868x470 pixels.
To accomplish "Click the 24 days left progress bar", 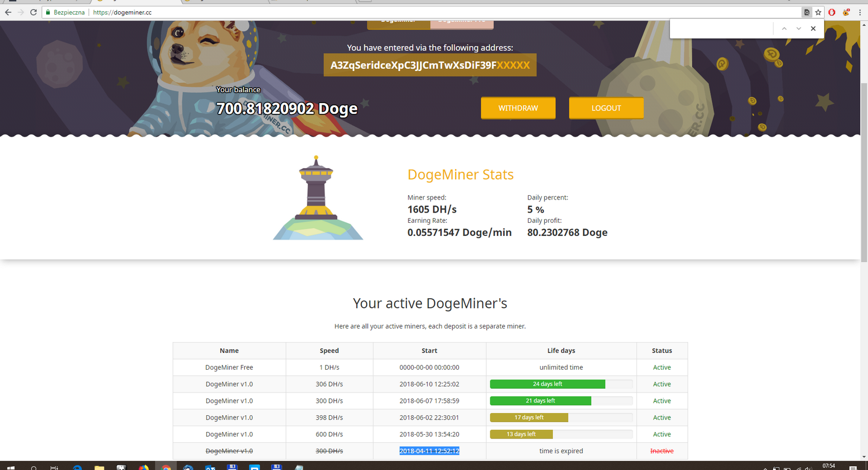I will point(561,384).
